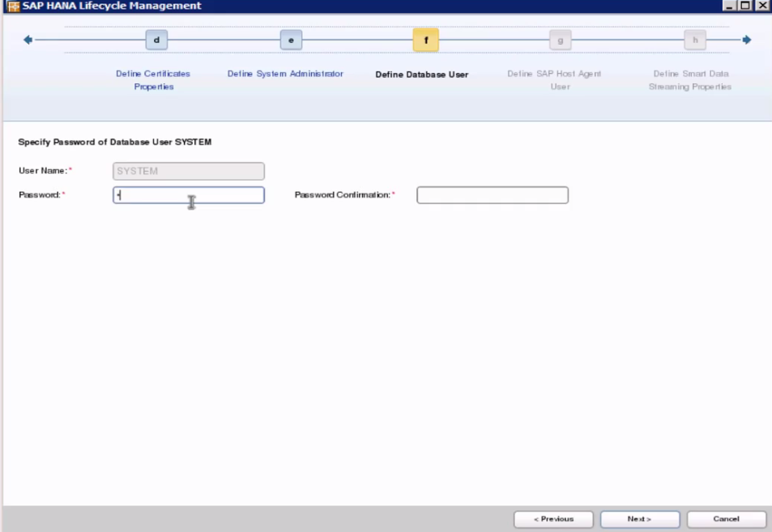
Task: Focus the Password input field
Action: pyautogui.click(x=189, y=195)
